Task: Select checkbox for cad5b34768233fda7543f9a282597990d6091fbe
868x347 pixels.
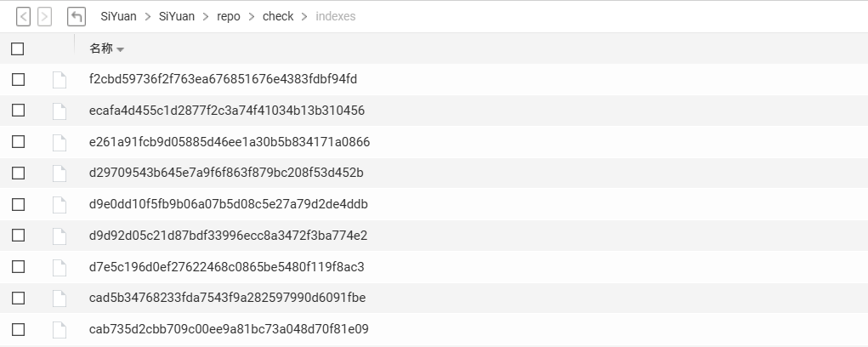Action: (x=18, y=298)
